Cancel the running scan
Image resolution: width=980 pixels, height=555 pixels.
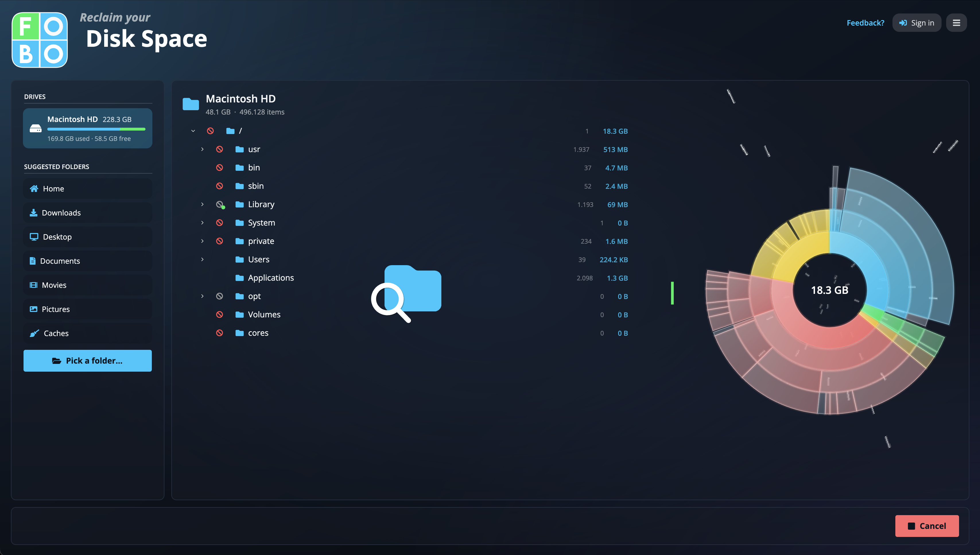coord(927,526)
